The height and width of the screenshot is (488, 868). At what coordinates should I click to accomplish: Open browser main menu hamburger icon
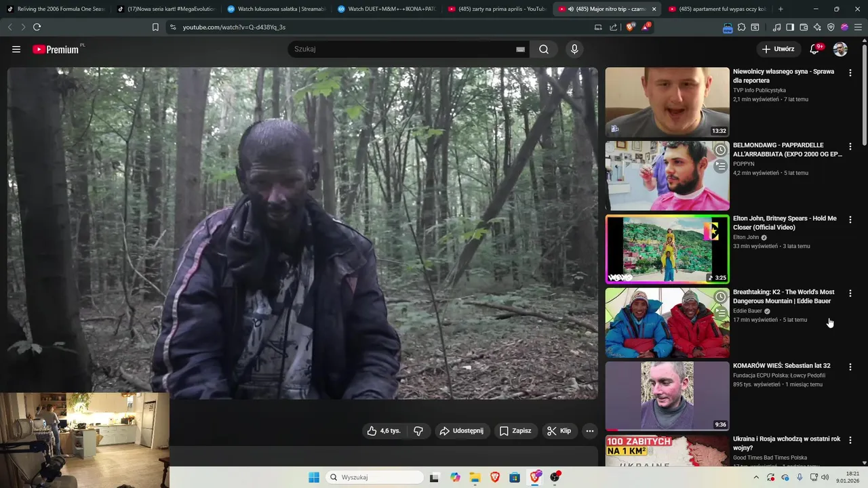(858, 27)
